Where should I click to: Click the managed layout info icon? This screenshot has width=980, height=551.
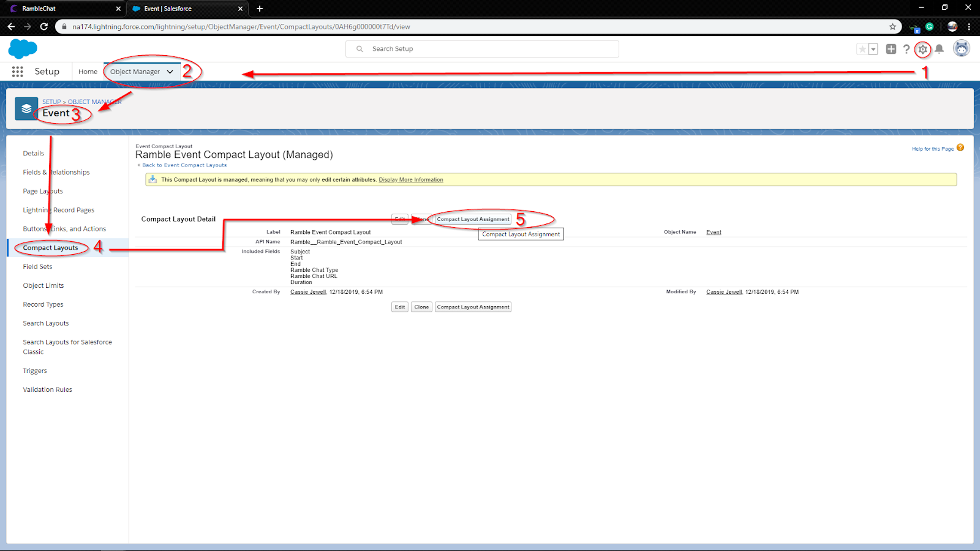(153, 179)
